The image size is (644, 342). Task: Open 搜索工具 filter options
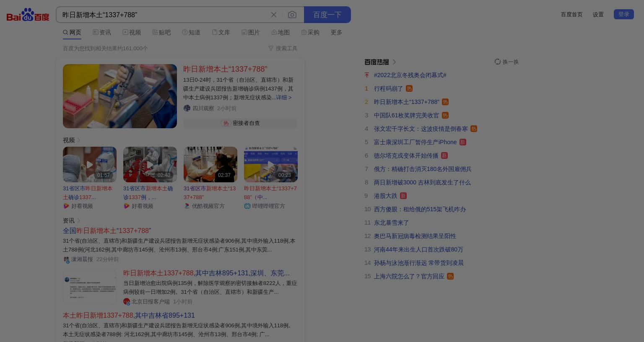(x=283, y=49)
